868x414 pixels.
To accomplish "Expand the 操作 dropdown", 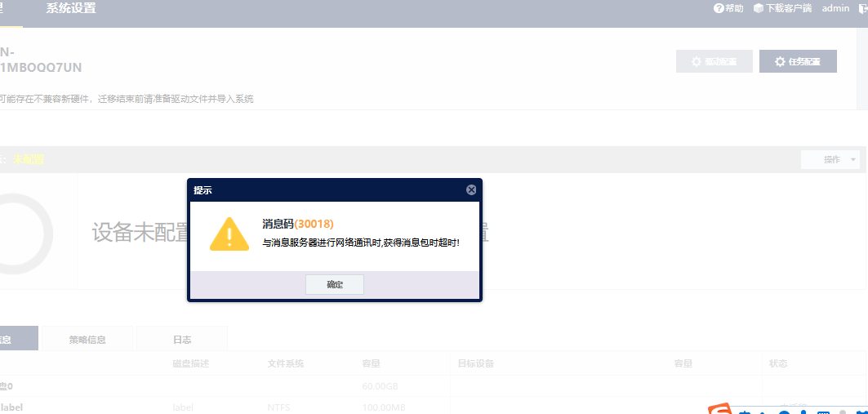I will (x=830, y=159).
